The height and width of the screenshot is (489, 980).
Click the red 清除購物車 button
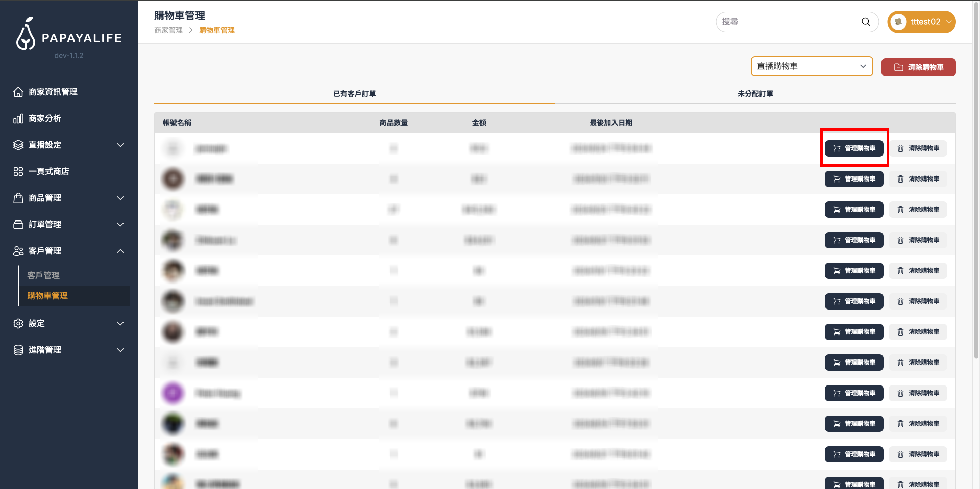918,67
